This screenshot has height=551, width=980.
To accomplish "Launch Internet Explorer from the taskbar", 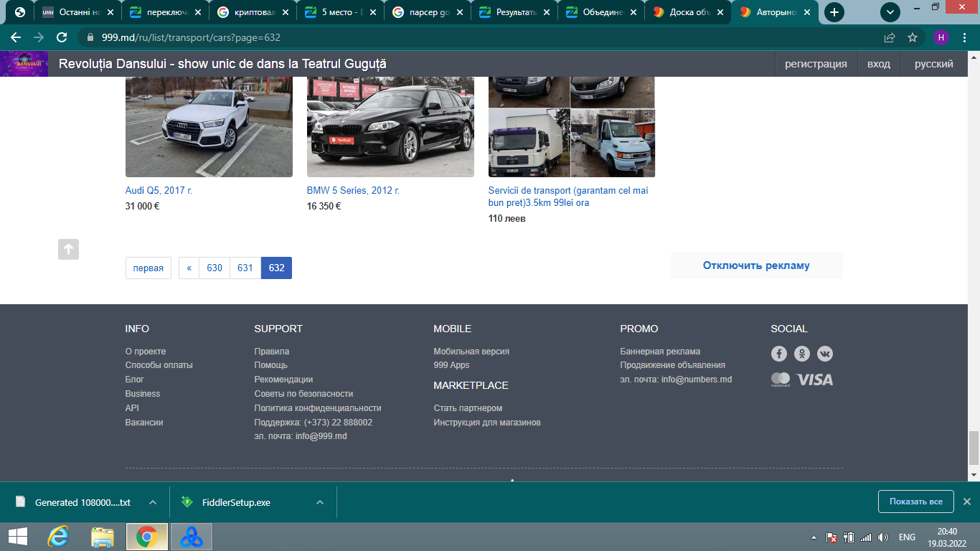I will (57, 537).
